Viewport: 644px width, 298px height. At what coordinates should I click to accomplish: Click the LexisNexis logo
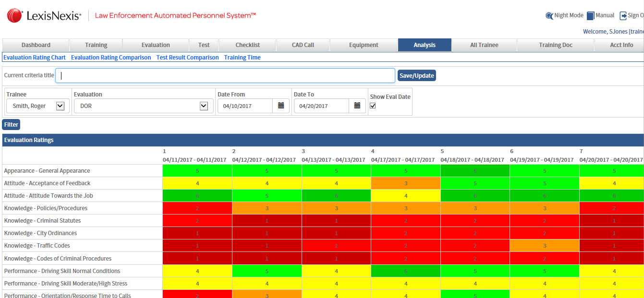[x=44, y=16]
